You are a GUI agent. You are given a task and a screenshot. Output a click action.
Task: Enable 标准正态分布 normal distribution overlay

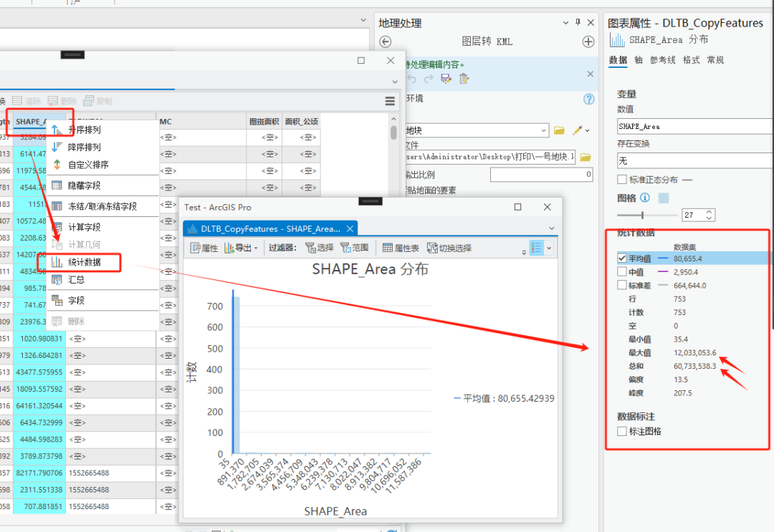click(622, 180)
